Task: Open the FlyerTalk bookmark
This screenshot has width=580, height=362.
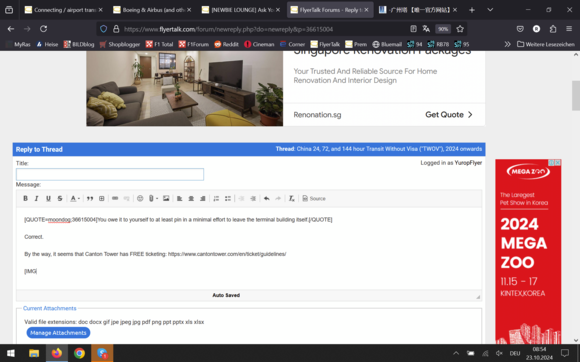Action: point(325,44)
